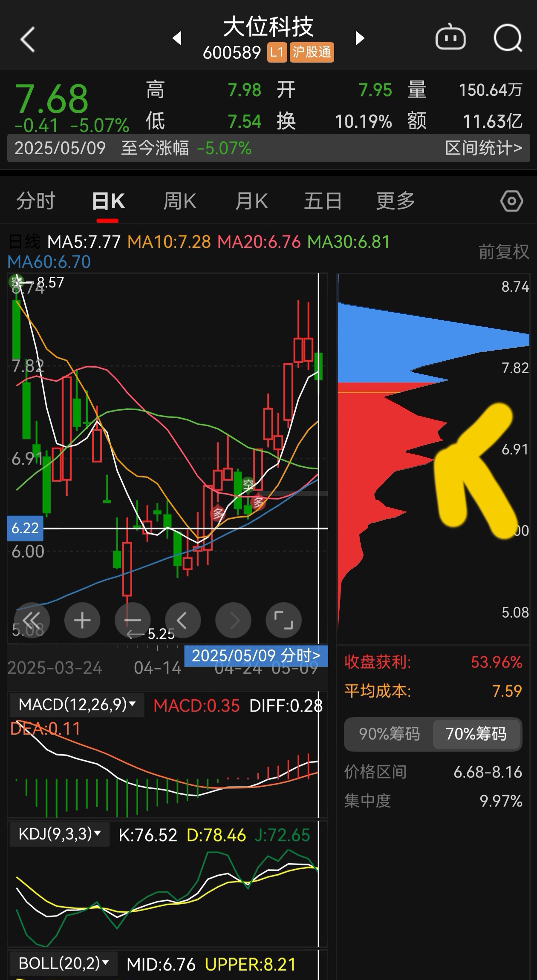Tap the stock code 600589

pyautogui.click(x=231, y=53)
